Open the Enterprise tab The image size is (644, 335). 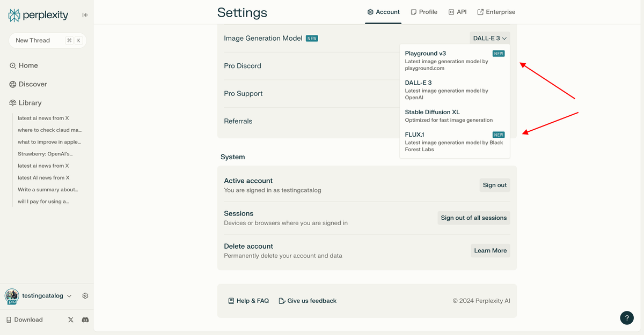(x=496, y=11)
